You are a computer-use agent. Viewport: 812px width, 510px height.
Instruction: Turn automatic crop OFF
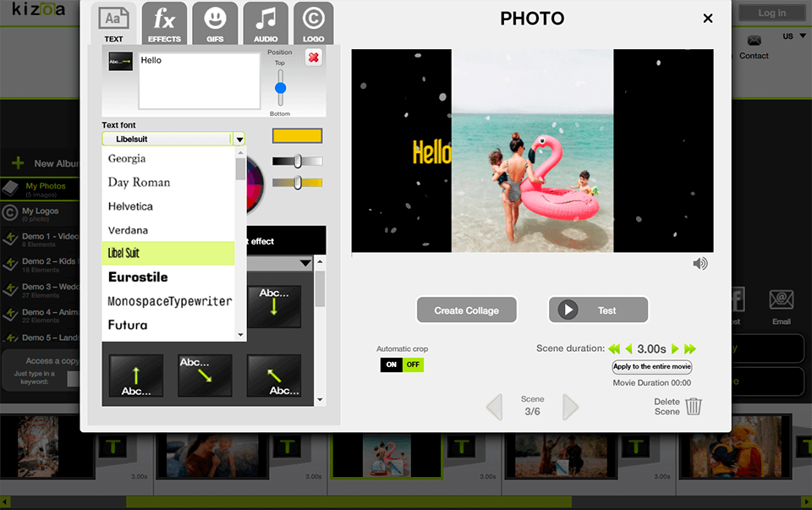tap(413, 365)
